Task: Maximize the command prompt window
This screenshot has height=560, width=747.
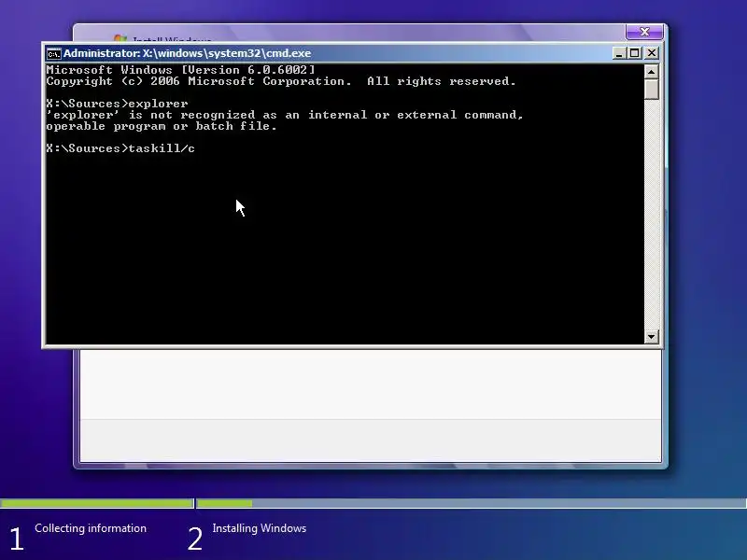Action: (x=635, y=53)
